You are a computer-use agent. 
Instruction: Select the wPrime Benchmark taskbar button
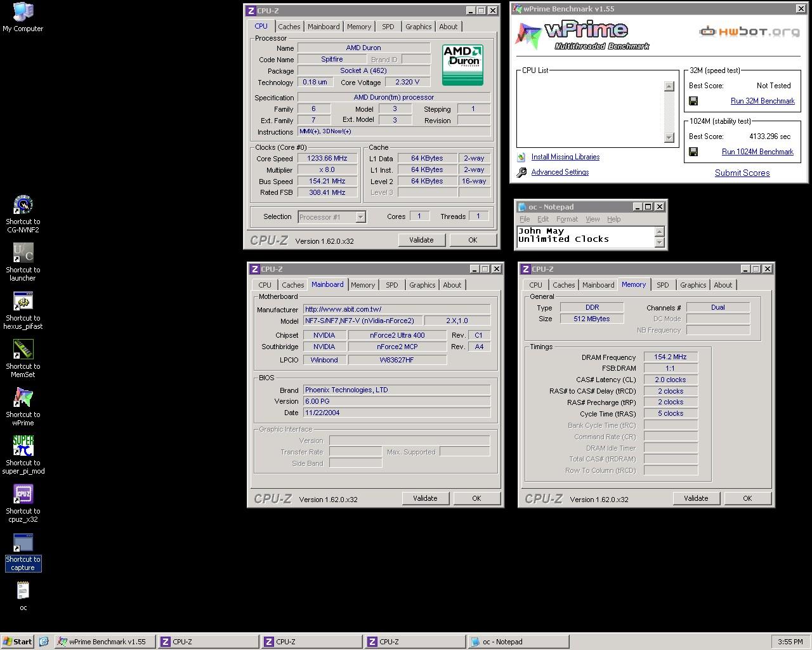[x=105, y=642]
